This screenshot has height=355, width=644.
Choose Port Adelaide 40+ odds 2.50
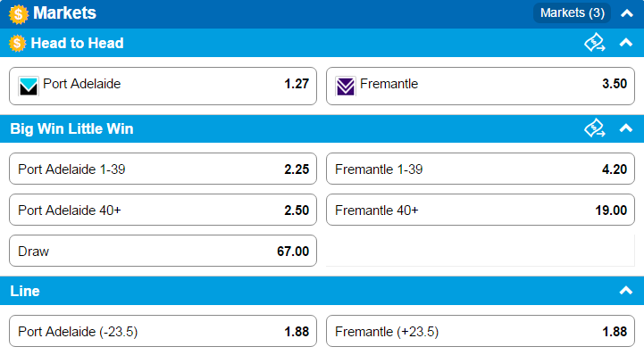(163, 210)
